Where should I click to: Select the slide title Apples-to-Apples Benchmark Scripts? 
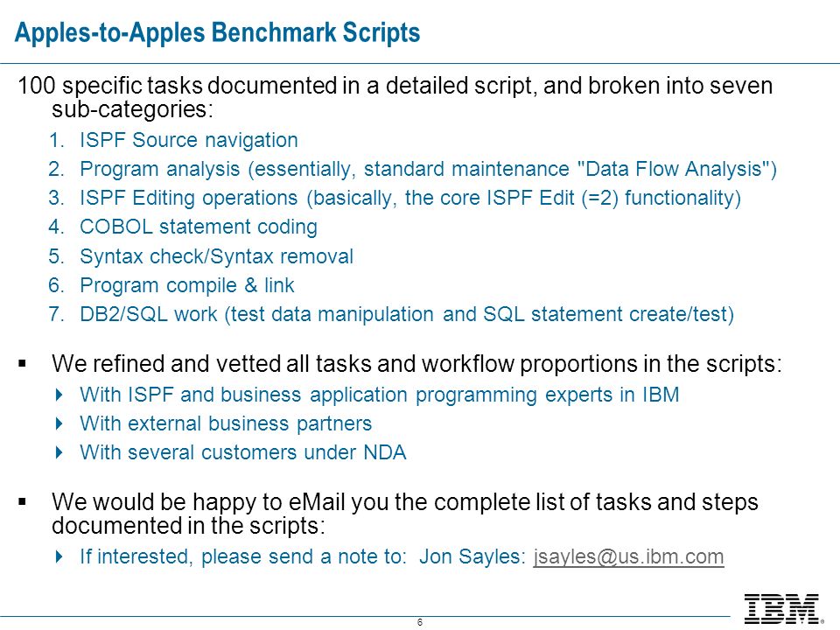[218, 32]
